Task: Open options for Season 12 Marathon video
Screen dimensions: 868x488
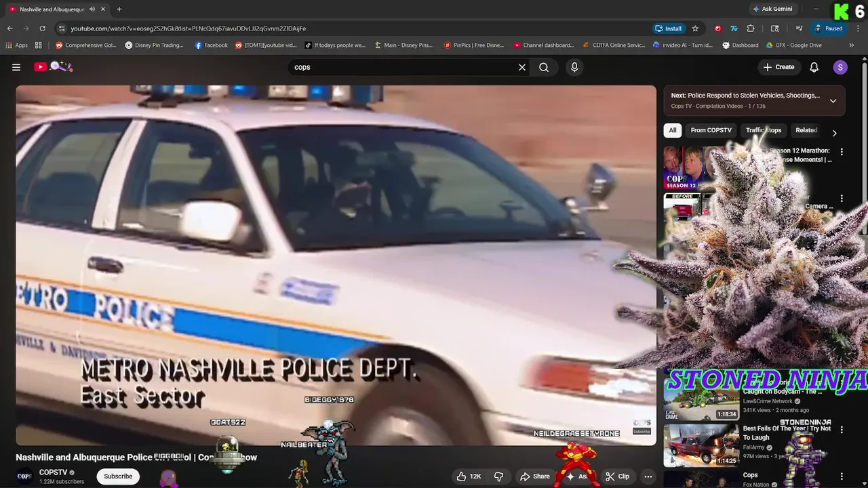Action: pyautogui.click(x=842, y=152)
